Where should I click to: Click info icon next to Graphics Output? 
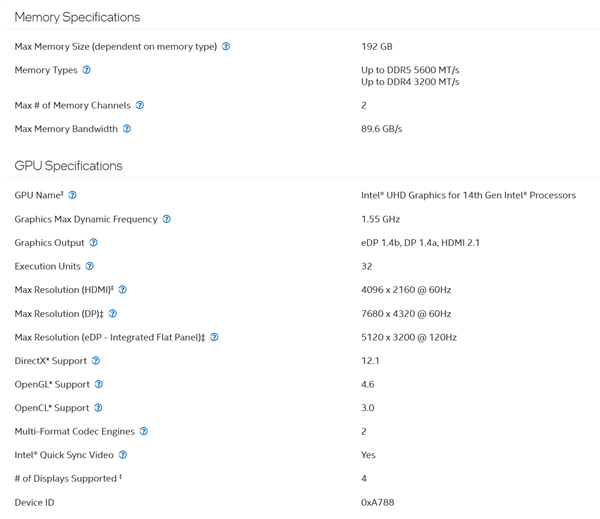click(94, 243)
